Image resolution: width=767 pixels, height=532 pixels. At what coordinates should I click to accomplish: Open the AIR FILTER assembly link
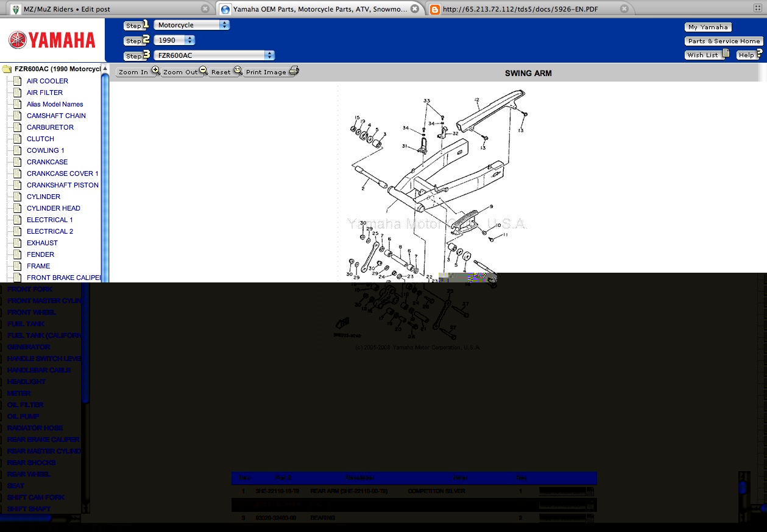pos(44,93)
